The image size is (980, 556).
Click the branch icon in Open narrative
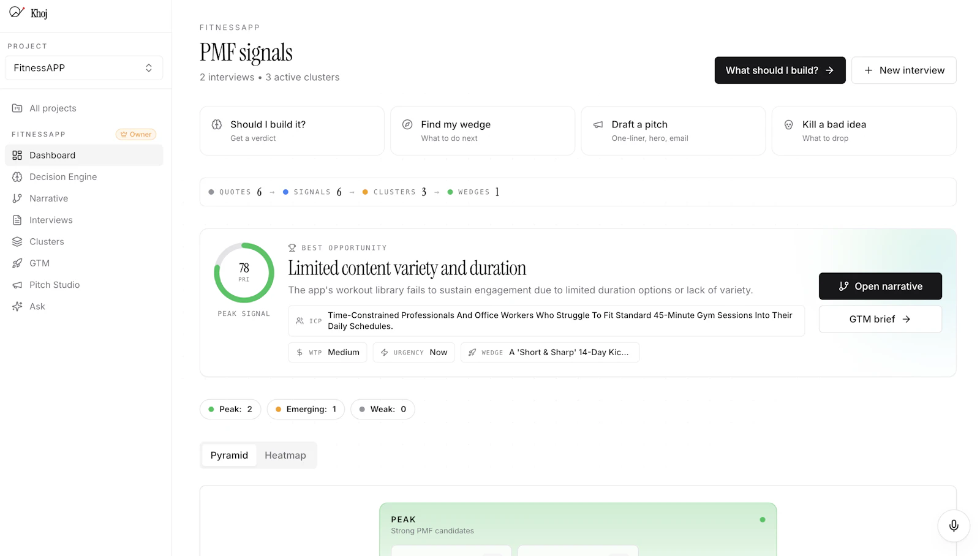[x=843, y=286]
